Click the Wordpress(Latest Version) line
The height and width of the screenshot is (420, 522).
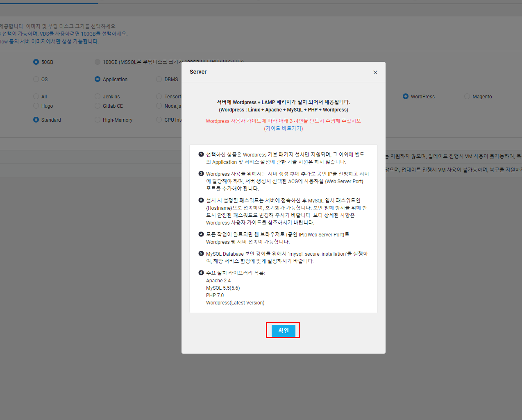[235, 303]
